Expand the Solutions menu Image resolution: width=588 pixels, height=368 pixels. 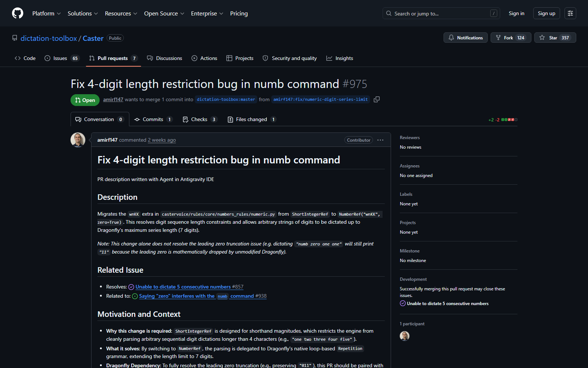click(83, 13)
